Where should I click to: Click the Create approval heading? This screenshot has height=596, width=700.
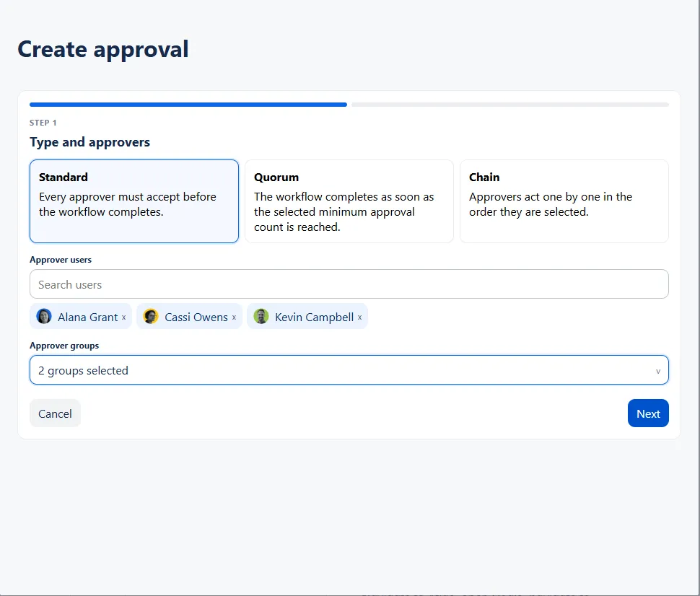point(103,50)
